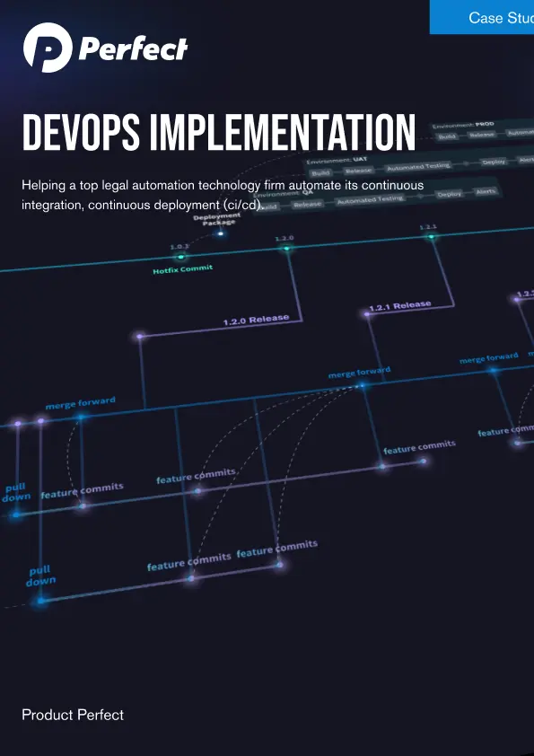Viewport: 534px width, 756px height.
Task: Click Build in the UAT pipeline
Action: click(320, 173)
